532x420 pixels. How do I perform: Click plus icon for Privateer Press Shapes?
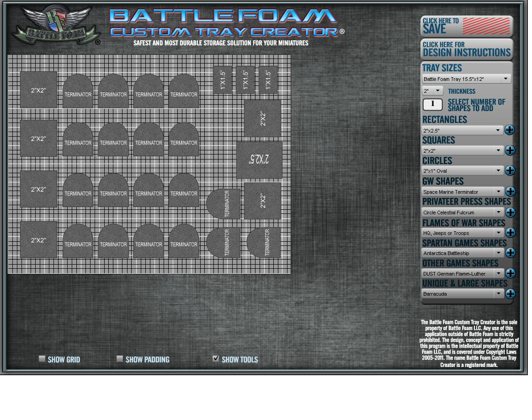click(510, 212)
